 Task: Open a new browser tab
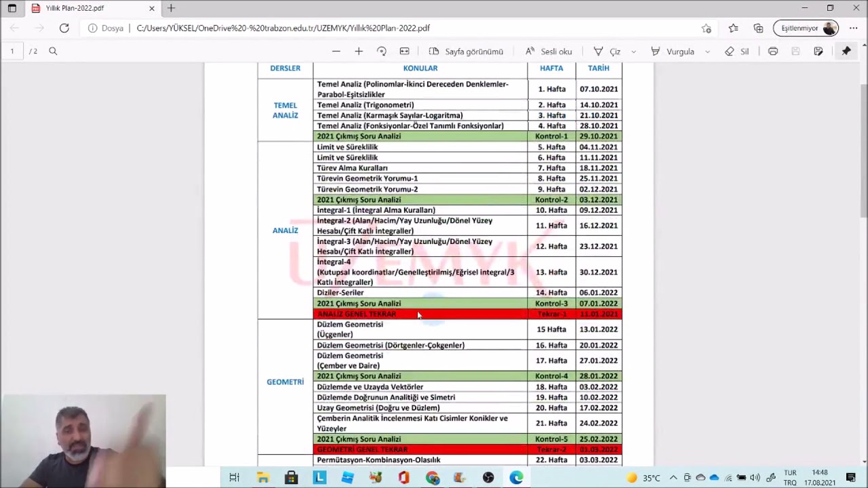click(x=171, y=8)
